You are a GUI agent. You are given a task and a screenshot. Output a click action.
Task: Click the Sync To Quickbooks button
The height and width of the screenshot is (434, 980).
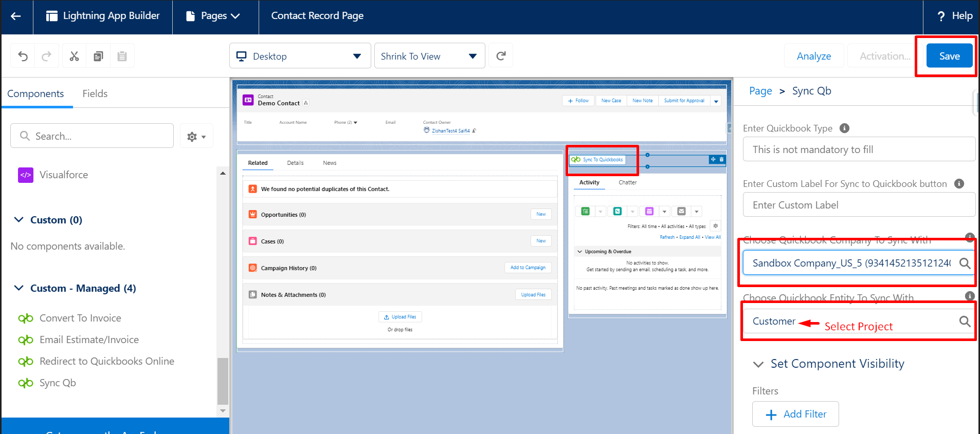point(597,160)
